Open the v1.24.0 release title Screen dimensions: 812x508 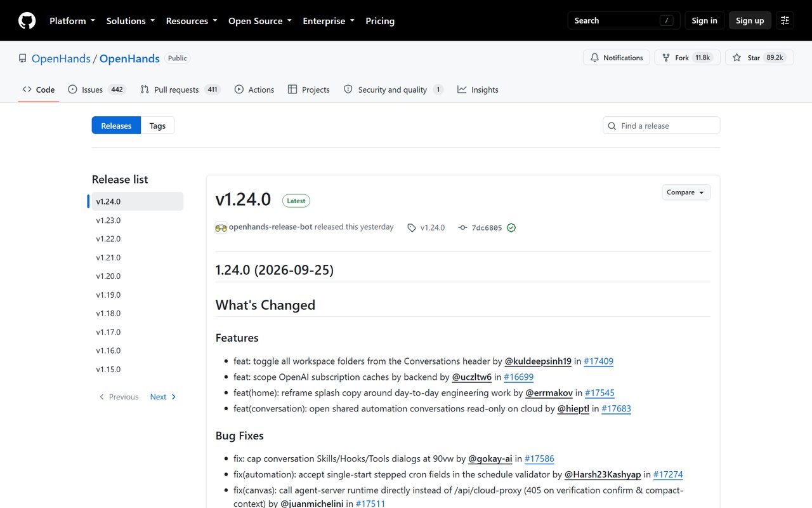243,199
